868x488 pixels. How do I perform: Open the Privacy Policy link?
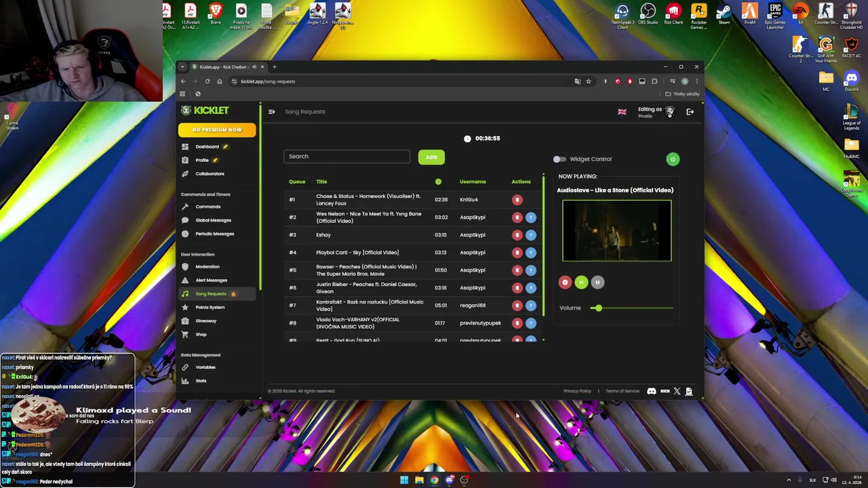coord(577,391)
